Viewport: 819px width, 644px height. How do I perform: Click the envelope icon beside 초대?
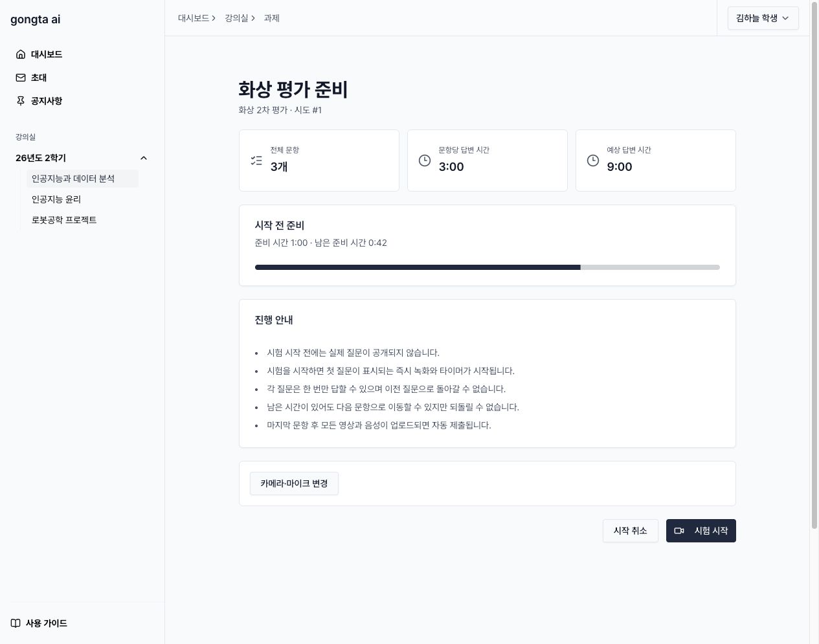click(x=21, y=78)
